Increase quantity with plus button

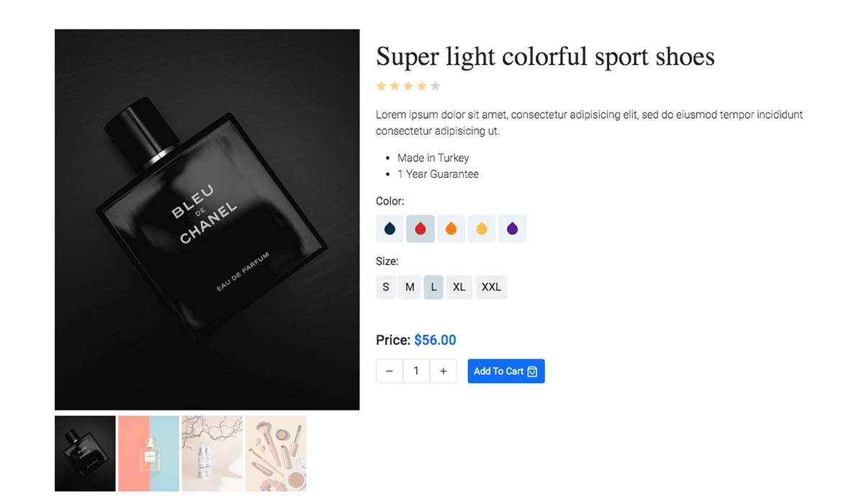coord(444,372)
